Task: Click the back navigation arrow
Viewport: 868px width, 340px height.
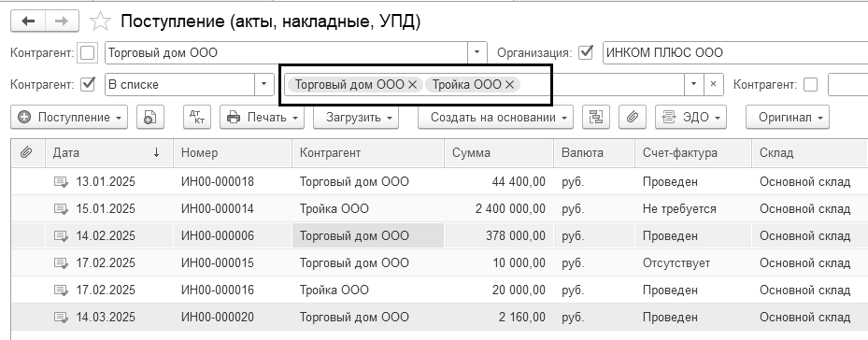Action: coord(28,21)
